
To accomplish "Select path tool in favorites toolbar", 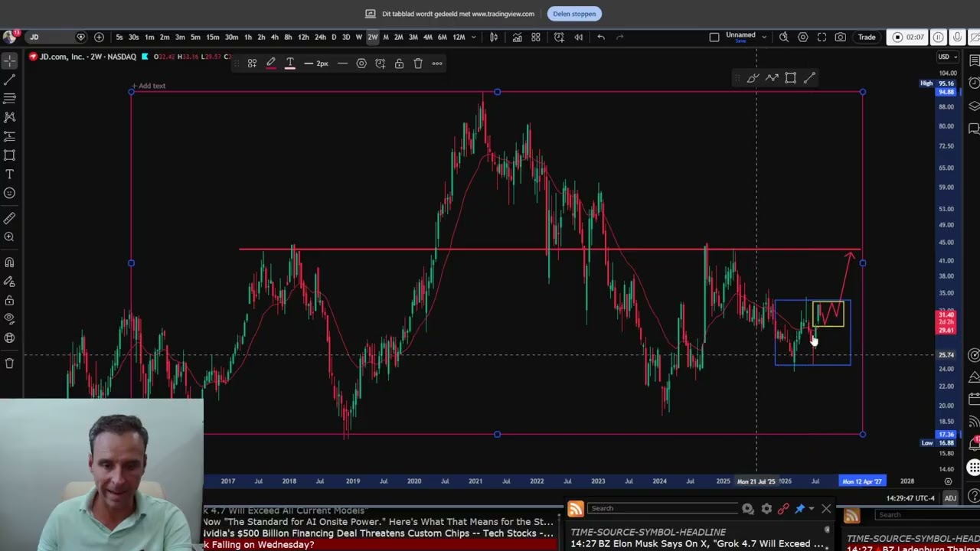I will click(772, 78).
